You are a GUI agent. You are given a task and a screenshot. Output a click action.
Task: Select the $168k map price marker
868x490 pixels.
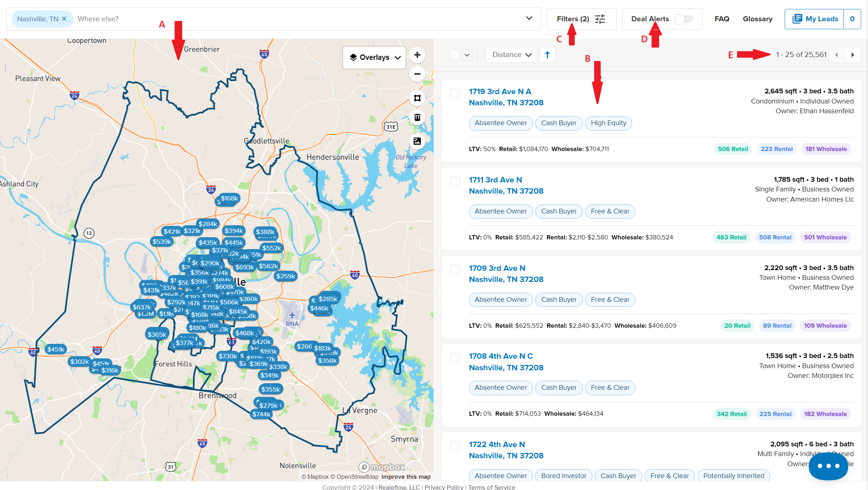click(x=229, y=198)
